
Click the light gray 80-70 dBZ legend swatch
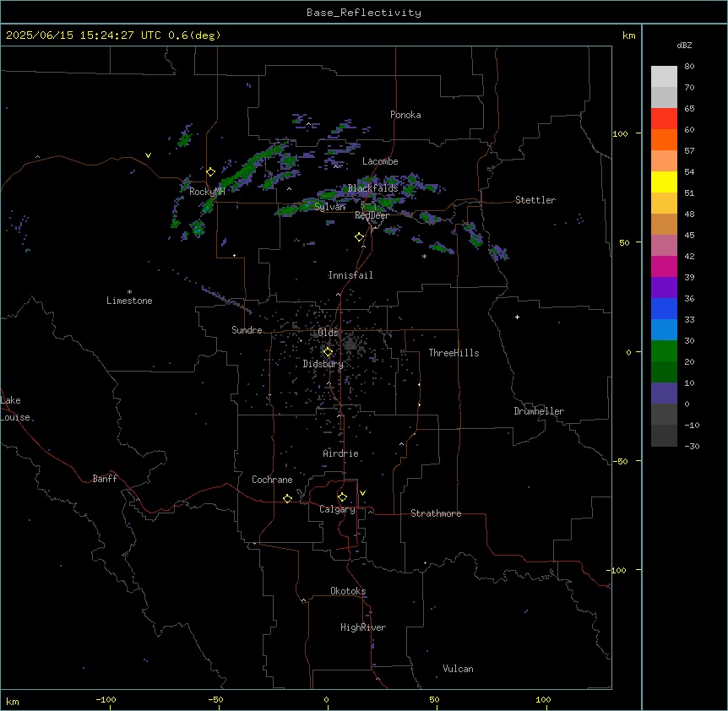coord(664,77)
